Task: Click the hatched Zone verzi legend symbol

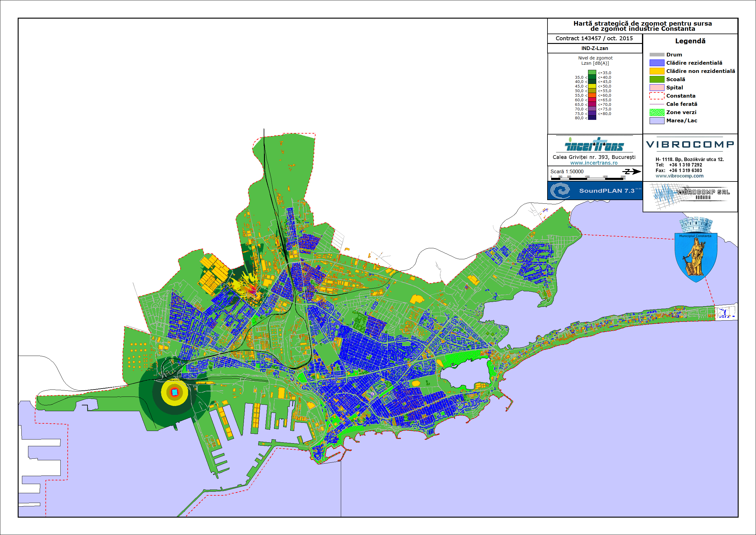Action: pyautogui.click(x=657, y=112)
